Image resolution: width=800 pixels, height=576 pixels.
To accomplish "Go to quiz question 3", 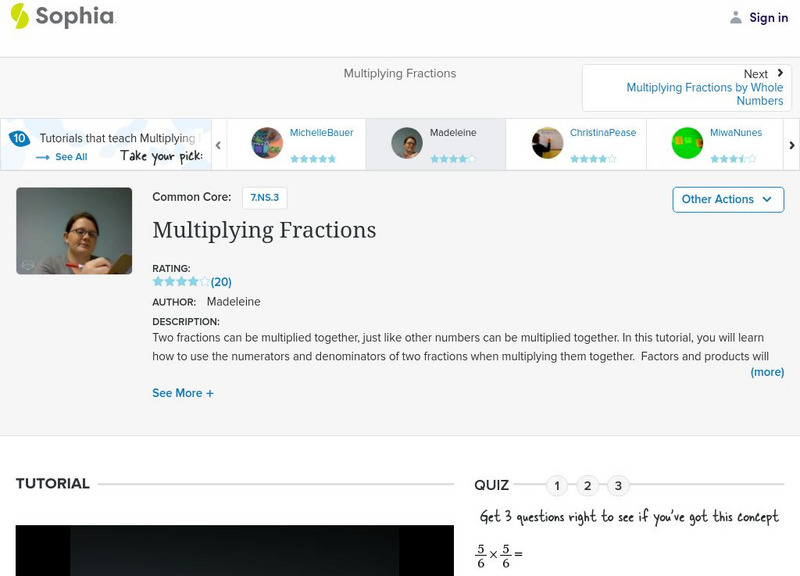I will pos(618,486).
